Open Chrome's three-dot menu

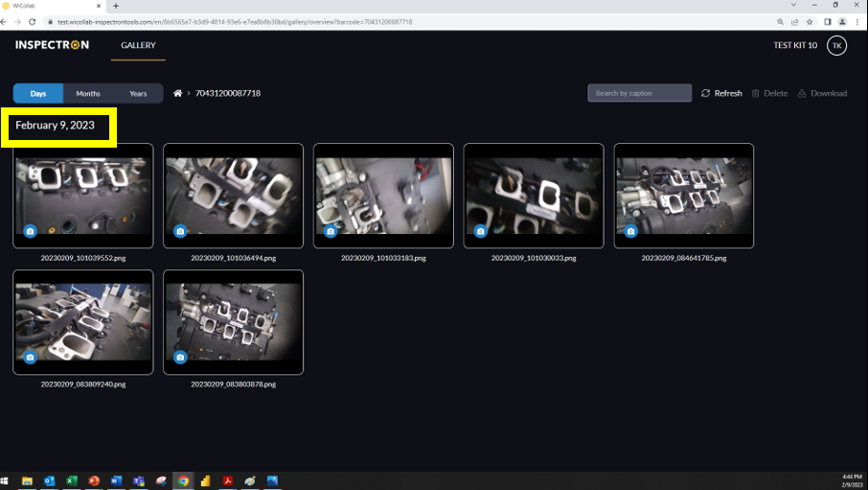pyautogui.click(x=858, y=21)
